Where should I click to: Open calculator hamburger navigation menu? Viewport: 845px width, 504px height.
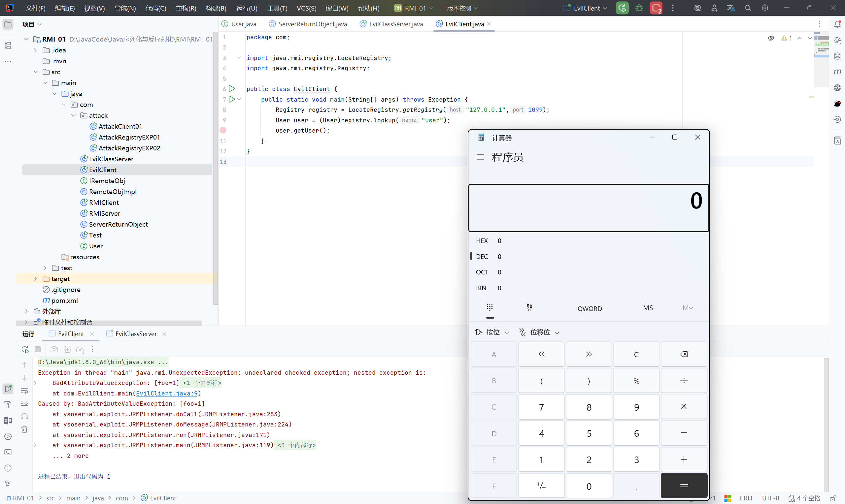click(x=480, y=157)
